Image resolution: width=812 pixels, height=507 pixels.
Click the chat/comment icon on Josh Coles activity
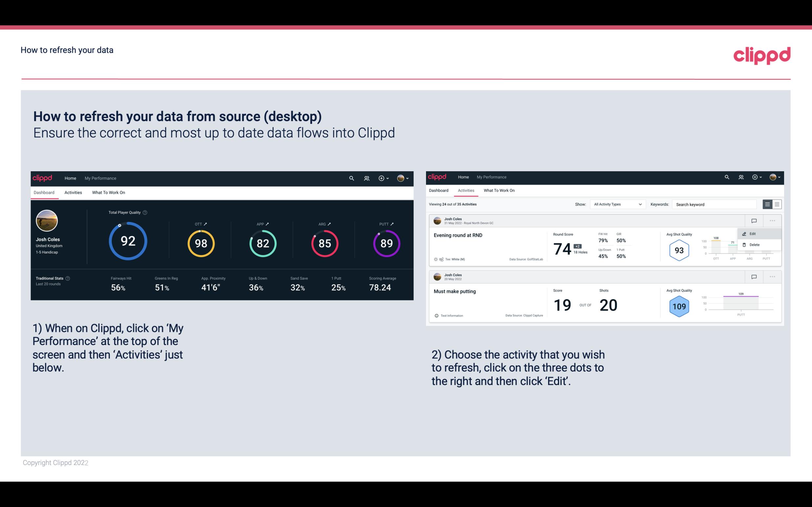(x=754, y=220)
